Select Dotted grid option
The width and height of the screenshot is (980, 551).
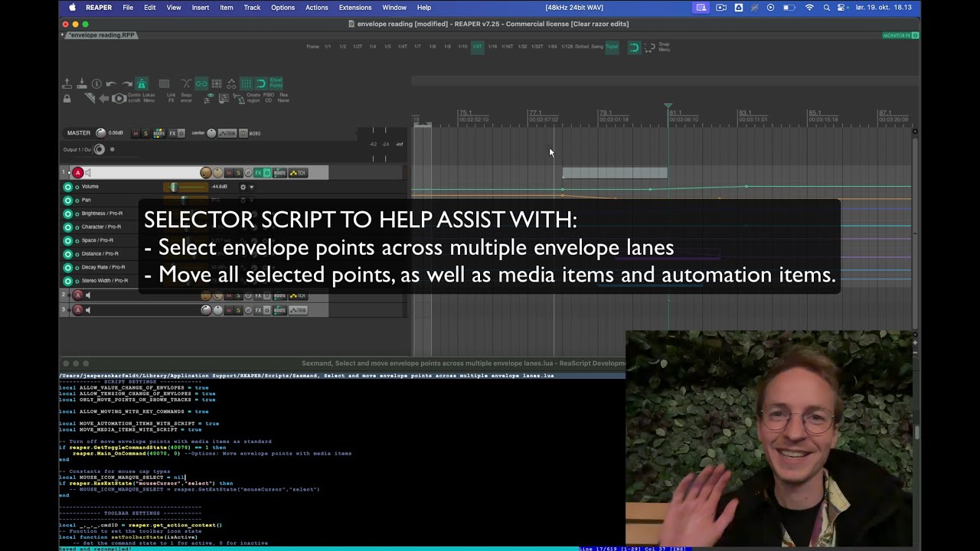click(582, 46)
